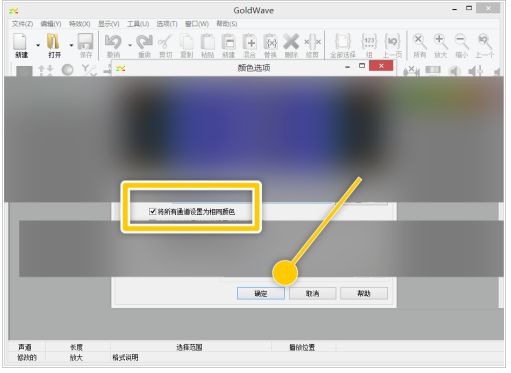Click the 播放位置 status bar field
Screen dimensions: 511x373
[302, 347]
